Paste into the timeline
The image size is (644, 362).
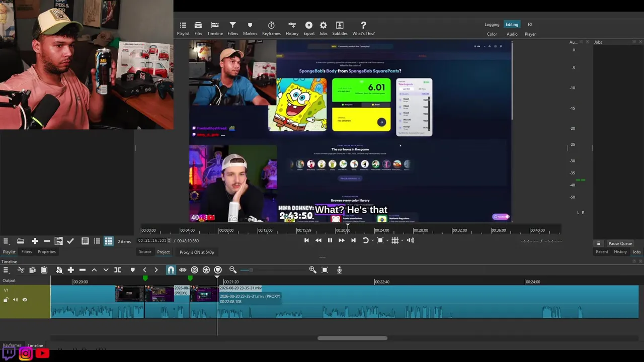(x=44, y=270)
